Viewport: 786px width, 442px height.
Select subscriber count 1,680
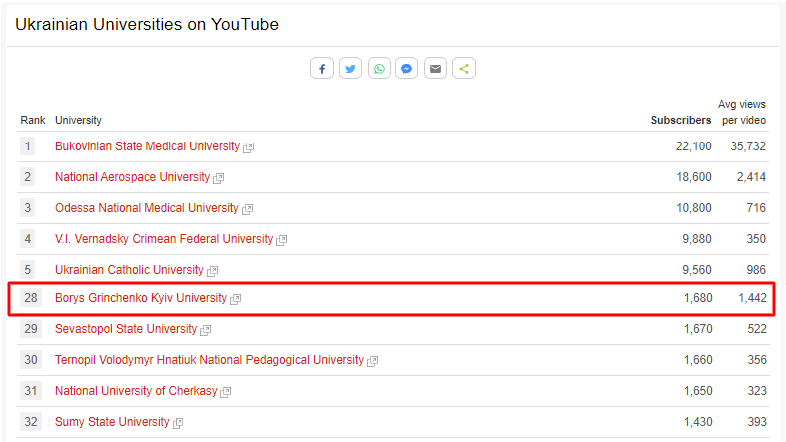tap(698, 298)
